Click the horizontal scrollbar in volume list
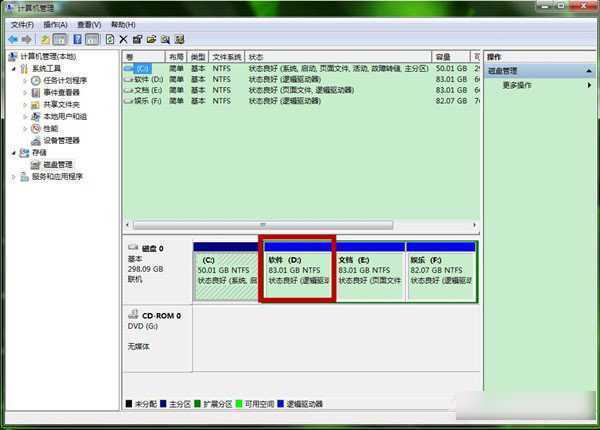600x430 pixels. click(x=263, y=225)
